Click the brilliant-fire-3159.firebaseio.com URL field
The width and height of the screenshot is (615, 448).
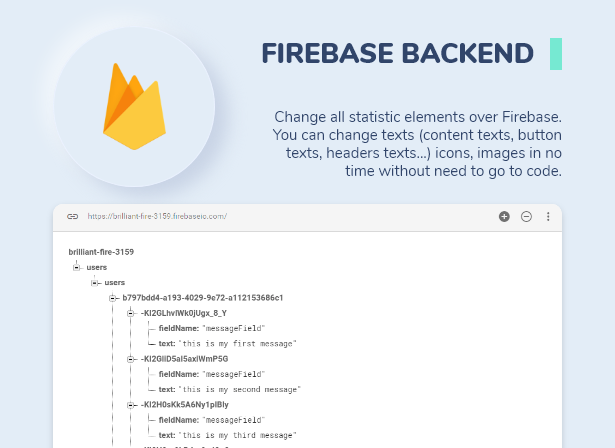[157, 216]
